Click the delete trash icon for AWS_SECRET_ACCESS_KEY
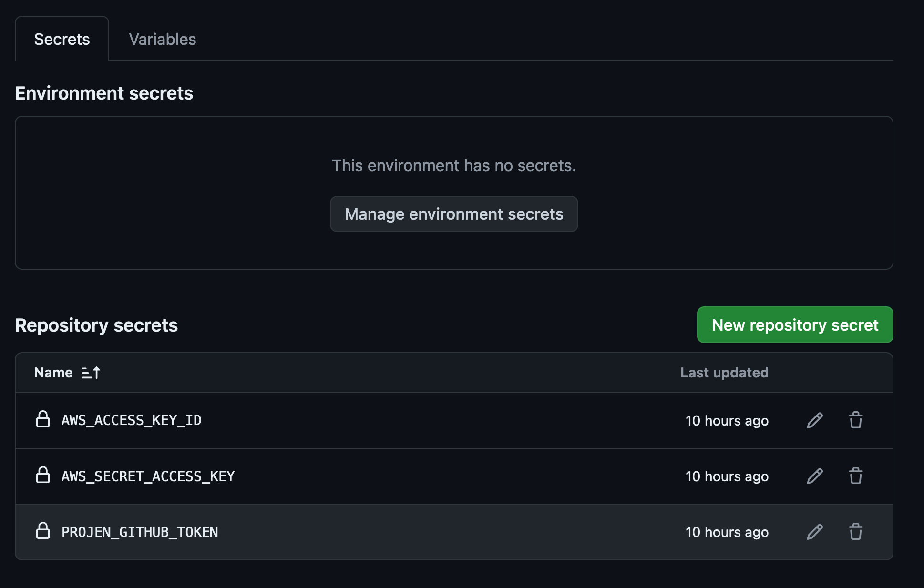924x588 pixels. (x=855, y=476)
